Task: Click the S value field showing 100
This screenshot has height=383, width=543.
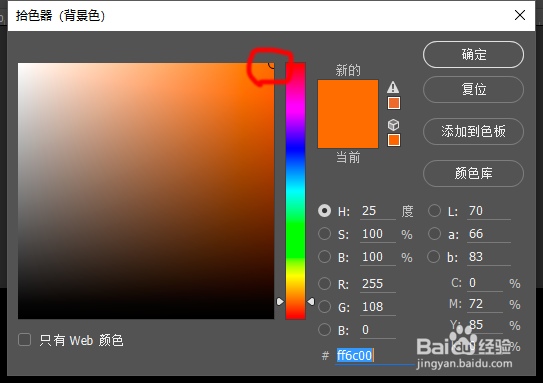Action: 378,234
